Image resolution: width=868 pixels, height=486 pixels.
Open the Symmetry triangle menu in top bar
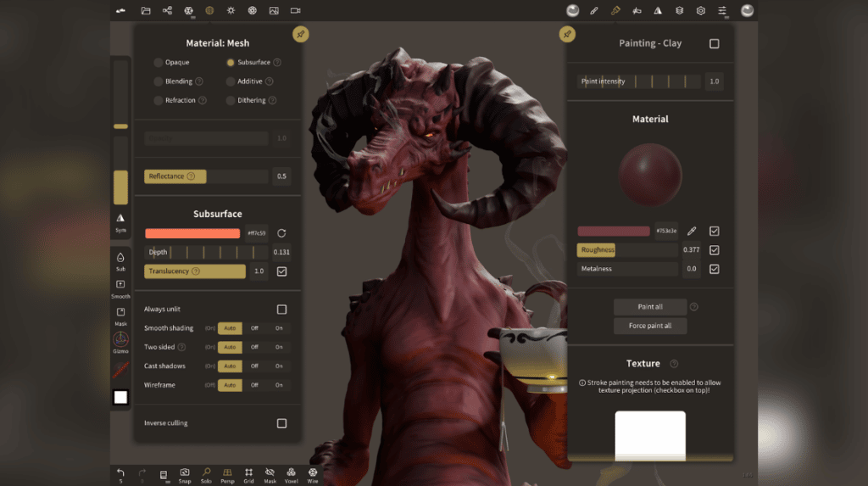(x=658, y=10)
